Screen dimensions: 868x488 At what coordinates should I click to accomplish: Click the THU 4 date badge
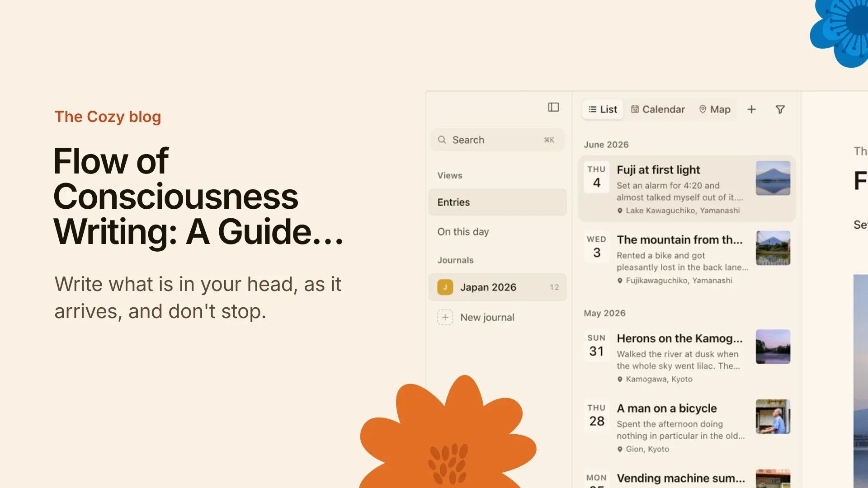(597, 177)
